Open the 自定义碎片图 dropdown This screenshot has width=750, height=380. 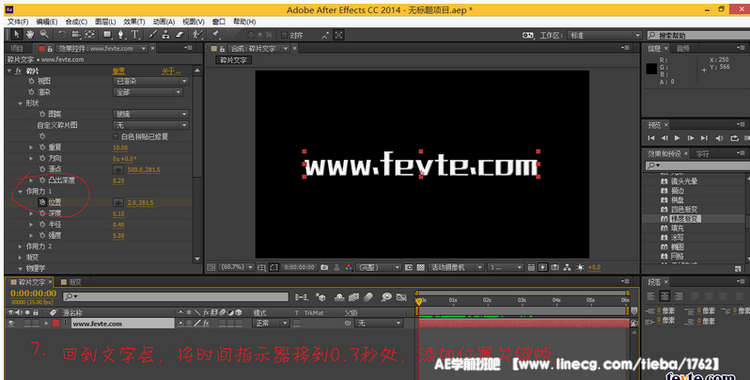tap(151, 125)
